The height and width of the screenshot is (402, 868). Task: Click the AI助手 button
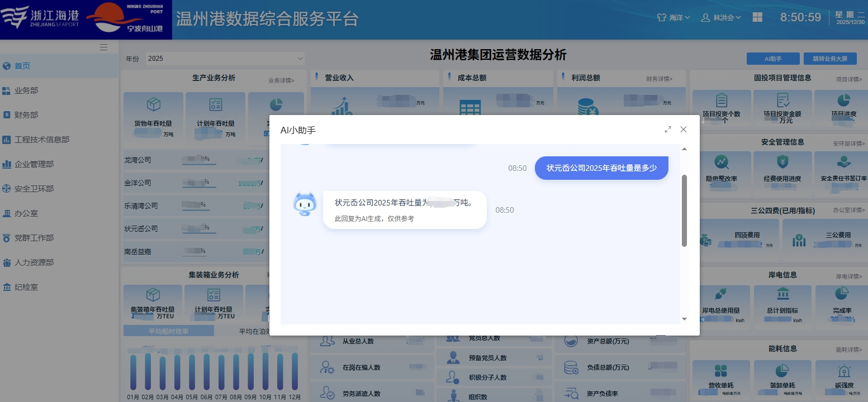coord(772,58)
